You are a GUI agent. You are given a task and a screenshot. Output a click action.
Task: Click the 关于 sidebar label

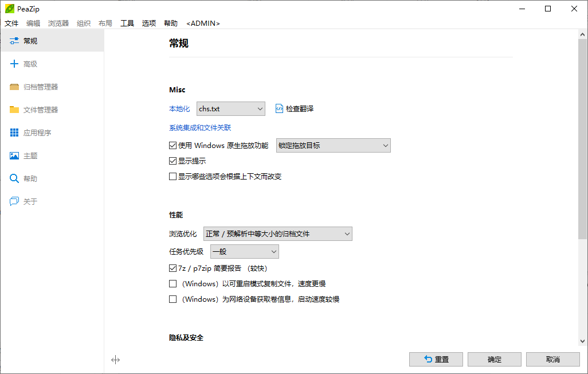coord(30,201)
